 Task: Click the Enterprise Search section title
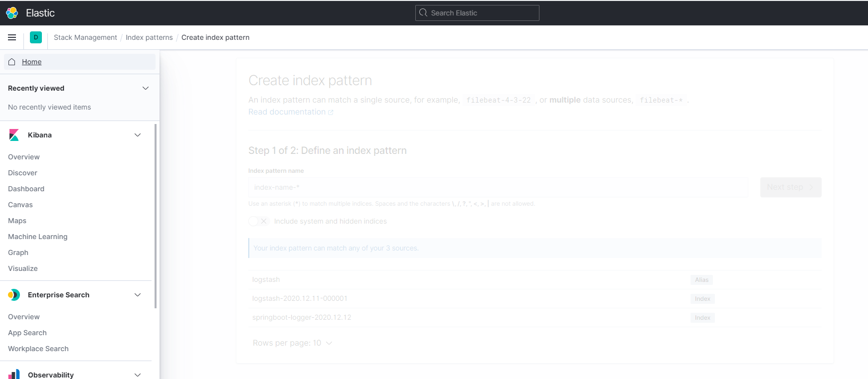tap(59, 295)
